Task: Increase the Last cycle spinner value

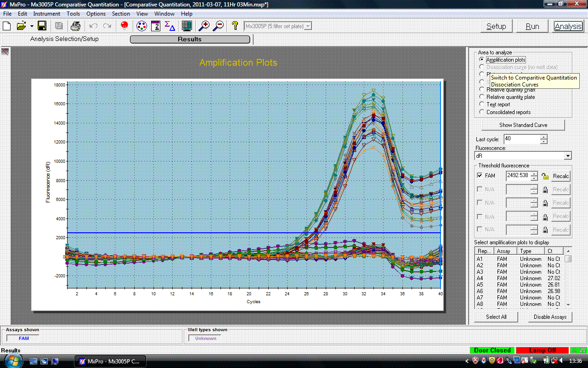Action: pos(544,137)
